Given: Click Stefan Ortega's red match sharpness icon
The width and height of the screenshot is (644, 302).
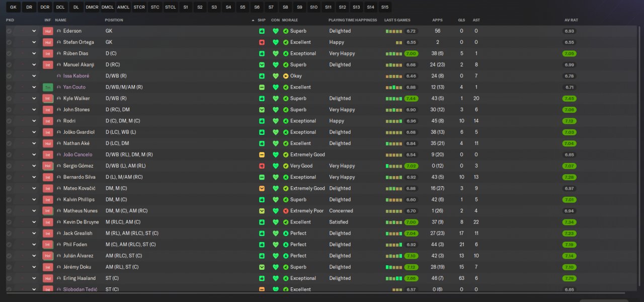Looking at the screenshot, I should click(x=262, y=42).
